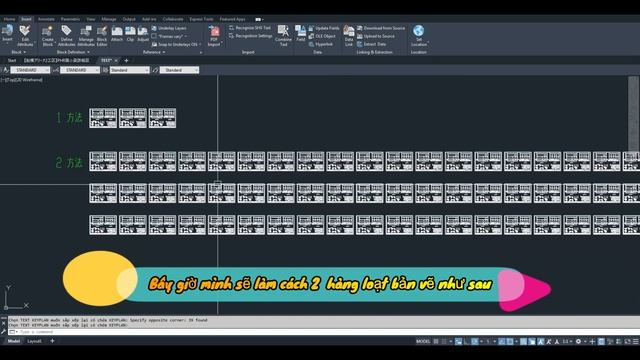
Task: Open the Start document tab
Action: pos(12,60)
